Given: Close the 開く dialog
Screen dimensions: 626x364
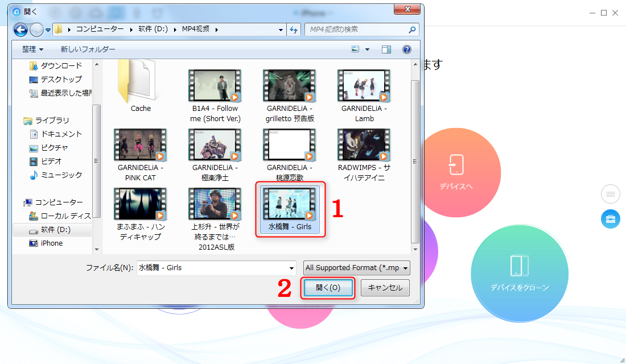Looking at the screenshot, I should coord(407,9).
